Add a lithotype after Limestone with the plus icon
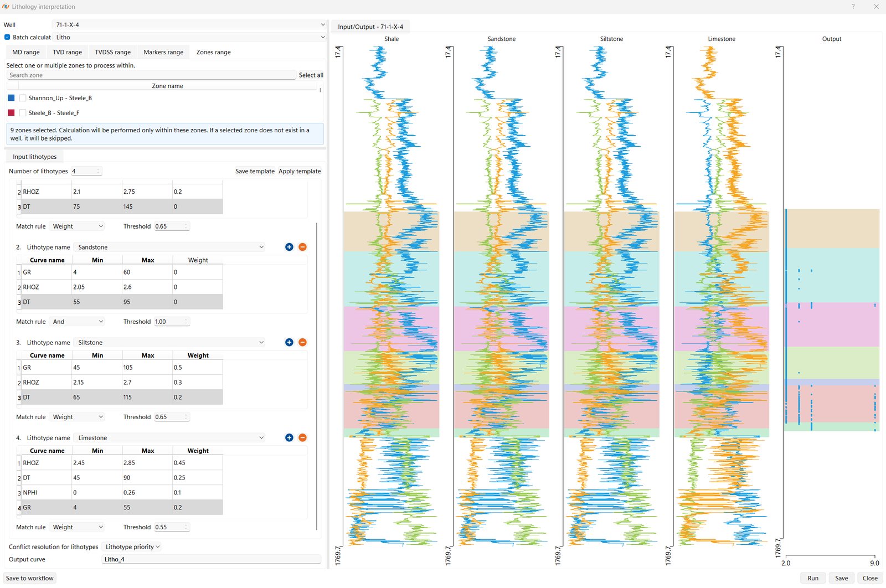Image resolution: width=886 pixels, height=588 pixels. pyautogui.click(x=289, y=437)
